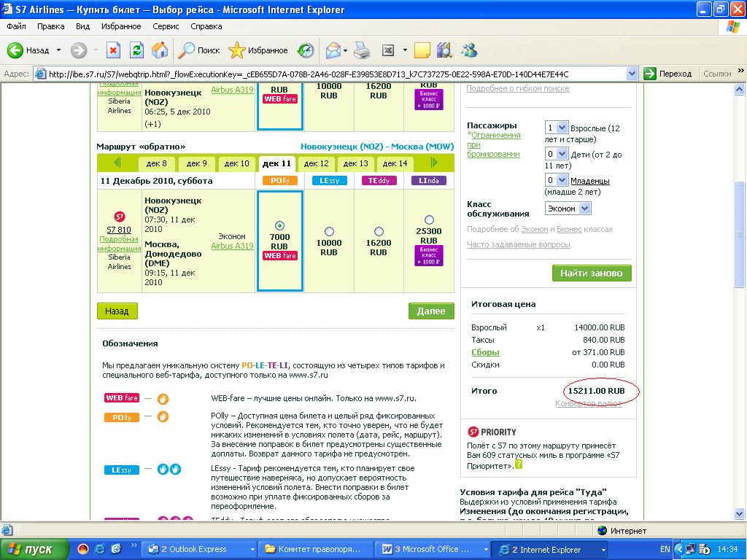Open Favorites (Избранное) star icon
Image resolution: width=747 pixels, height=560 pixels.
pyautogui.click(x=236, y=50)
